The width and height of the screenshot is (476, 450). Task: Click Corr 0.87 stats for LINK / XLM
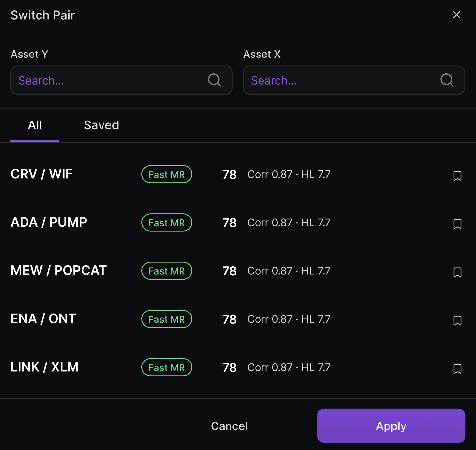[289, 367]
